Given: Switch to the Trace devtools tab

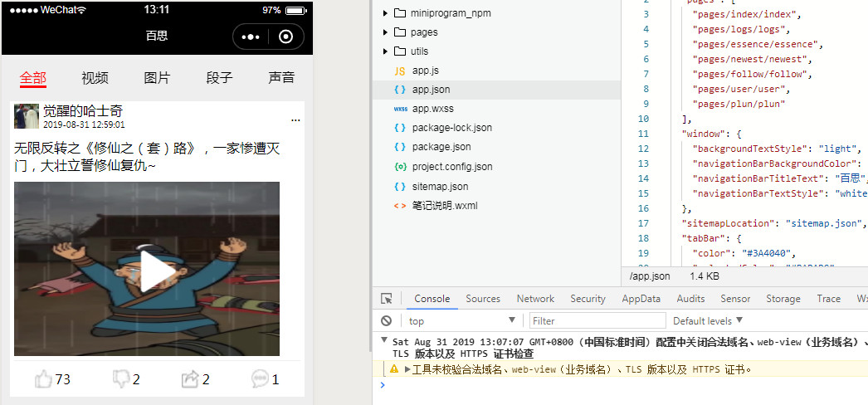Looking at the screenshot, I should pyautogui.click(x=829, y=299).
